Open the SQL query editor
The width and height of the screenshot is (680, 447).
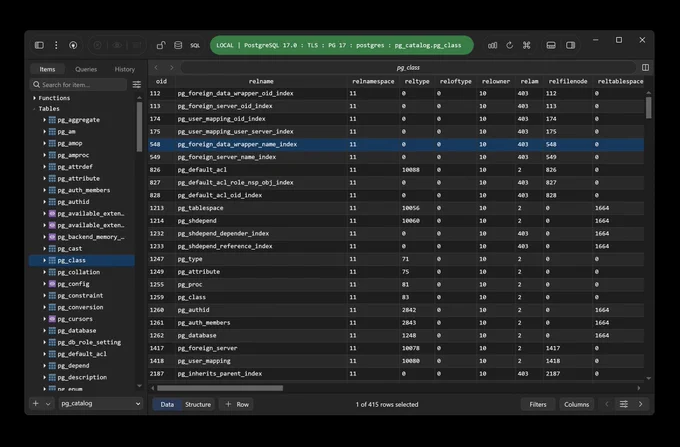195,45
